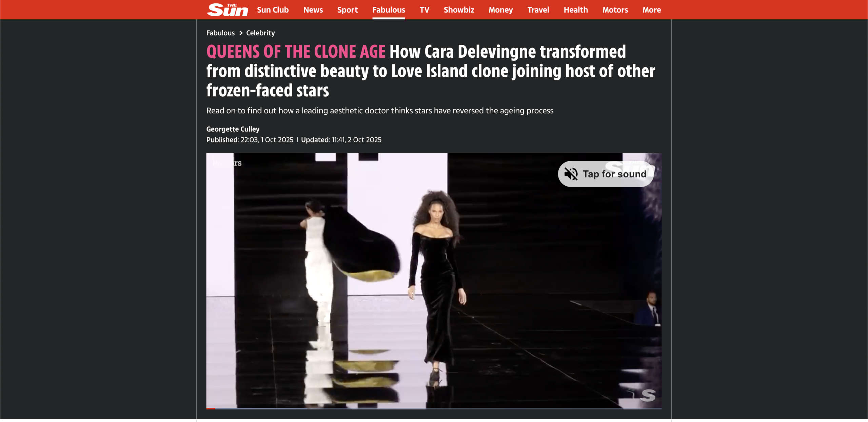The width and height of the screenshot is (868, 422).
Task: Open author Georgette Culley's page
Action: 233,129
